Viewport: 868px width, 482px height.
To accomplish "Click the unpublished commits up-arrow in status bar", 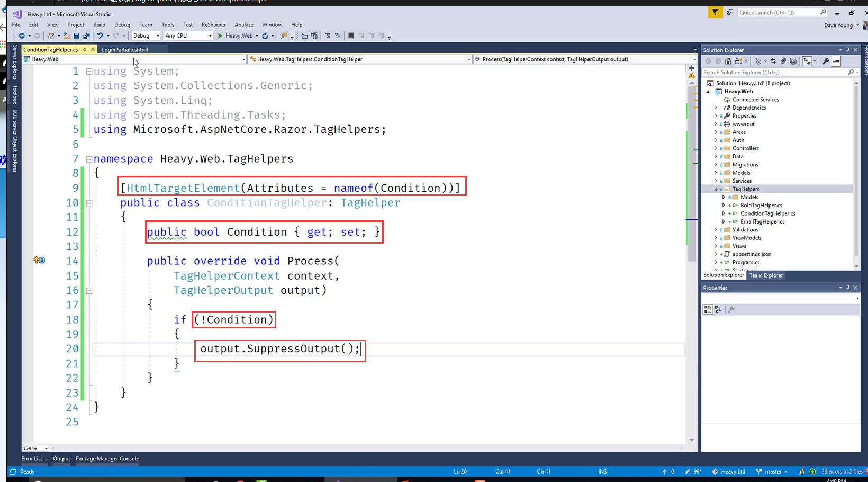I will [x=665, y=471].
